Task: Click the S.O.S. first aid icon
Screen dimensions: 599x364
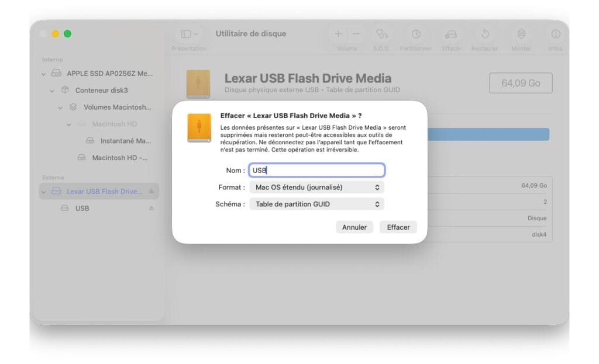Action: tap(381, 34)
